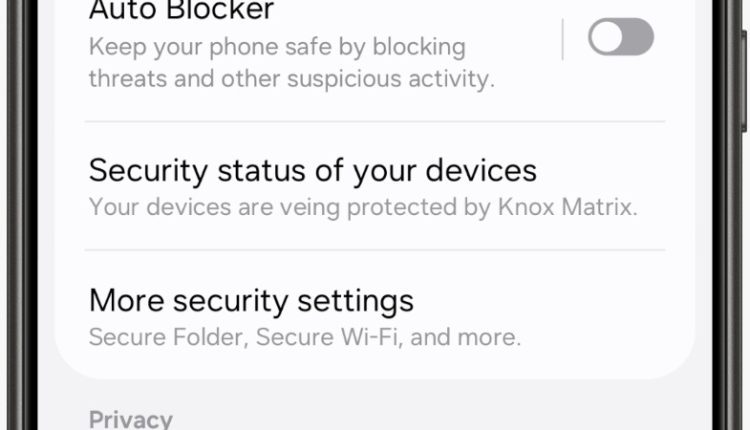This screenshot has height=430, width=750.
Task: Tap empty space right of the Security status title
Action: point(610,170)
